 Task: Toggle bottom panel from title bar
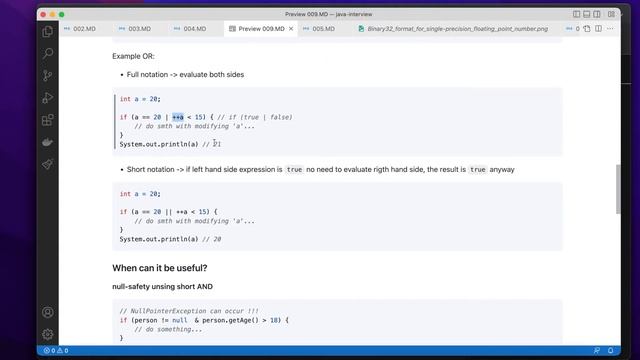click(x=587, y=14)
